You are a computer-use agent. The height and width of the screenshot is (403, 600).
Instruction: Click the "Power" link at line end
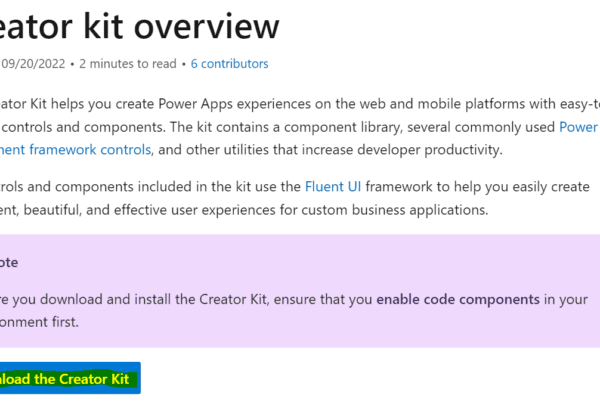(578, 127)
